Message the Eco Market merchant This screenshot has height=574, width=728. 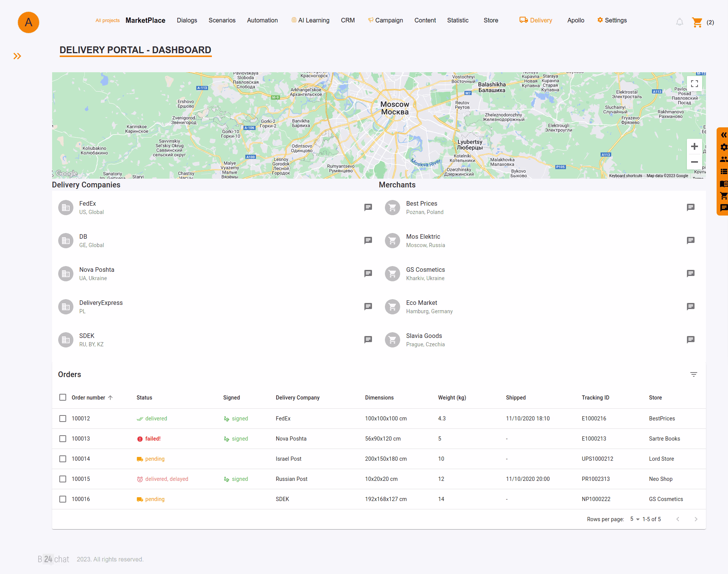click(x=691, y=306)
